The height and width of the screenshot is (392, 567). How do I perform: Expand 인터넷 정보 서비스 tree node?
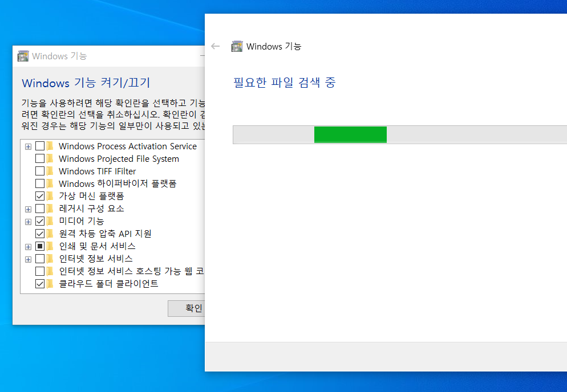(x=28, y=259)
